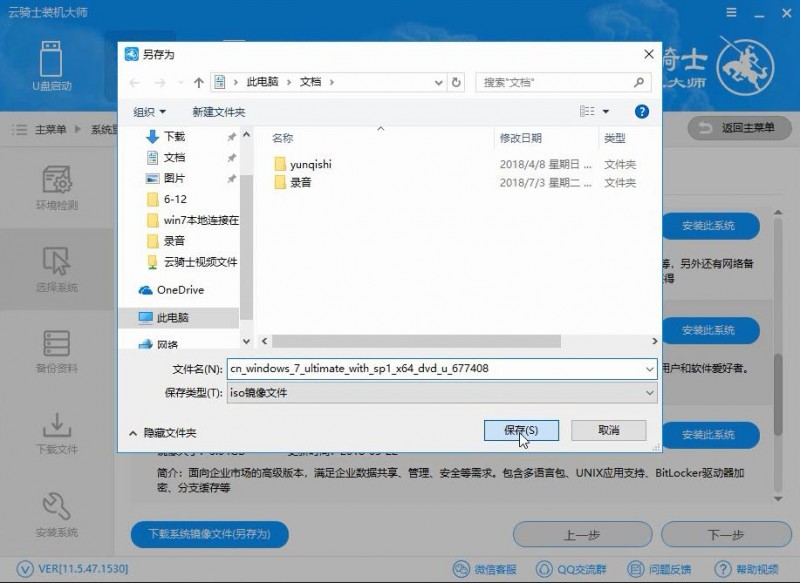Click the forward arrow in save dialog
Screen dimensions: 800x583
160,83
